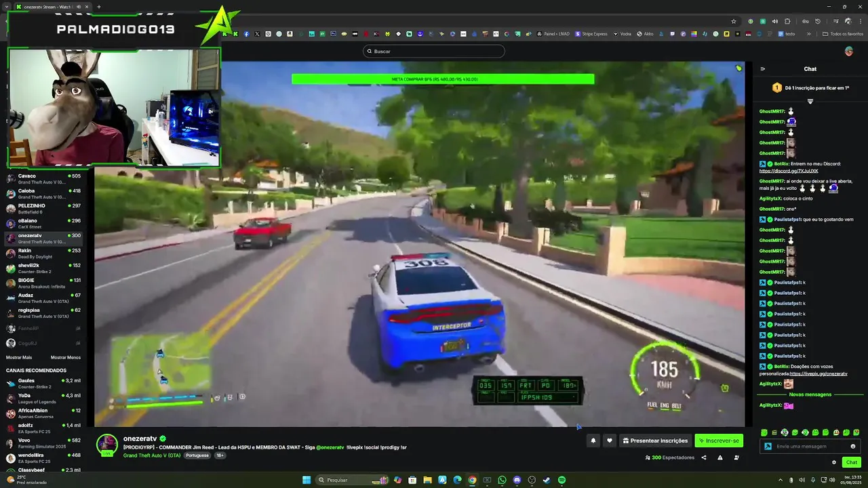868x488 pixels.
Task: Click Mostrar Menos in the sidebar
Action: pos(65,357)
